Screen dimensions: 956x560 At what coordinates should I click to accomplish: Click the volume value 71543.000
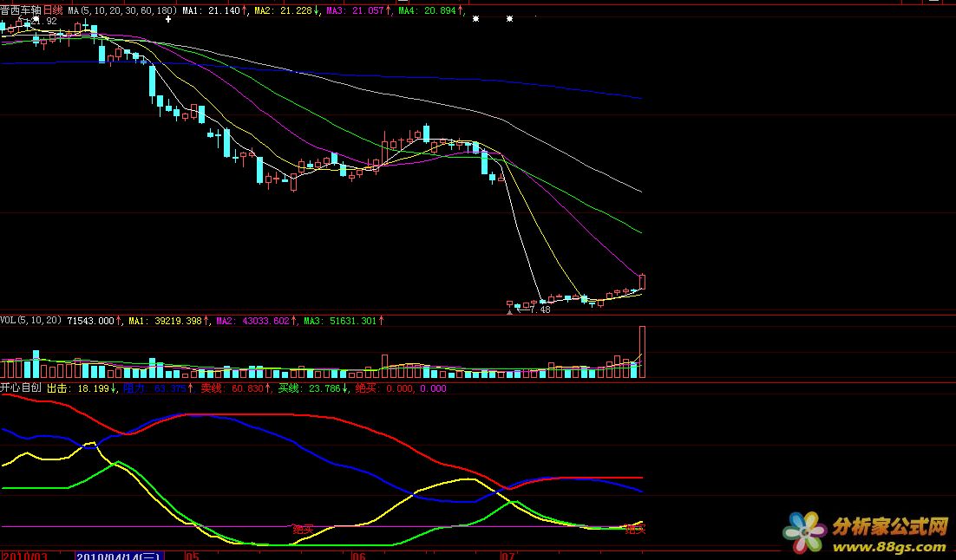tap(91, 321)
